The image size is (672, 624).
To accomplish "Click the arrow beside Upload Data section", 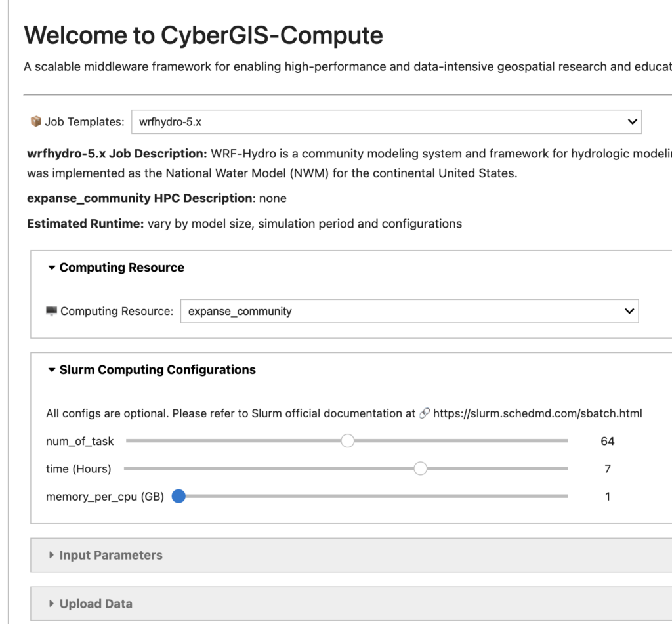I will pos(51,603).
